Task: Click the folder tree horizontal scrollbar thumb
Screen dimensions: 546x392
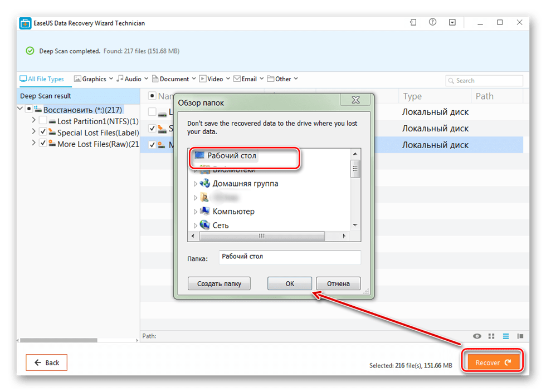Action: (x=262, y=236)
